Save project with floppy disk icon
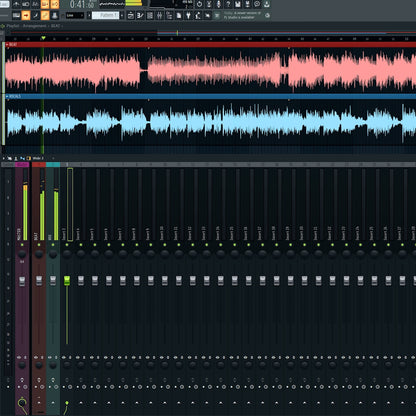416x416 pixels. [237, 4]
